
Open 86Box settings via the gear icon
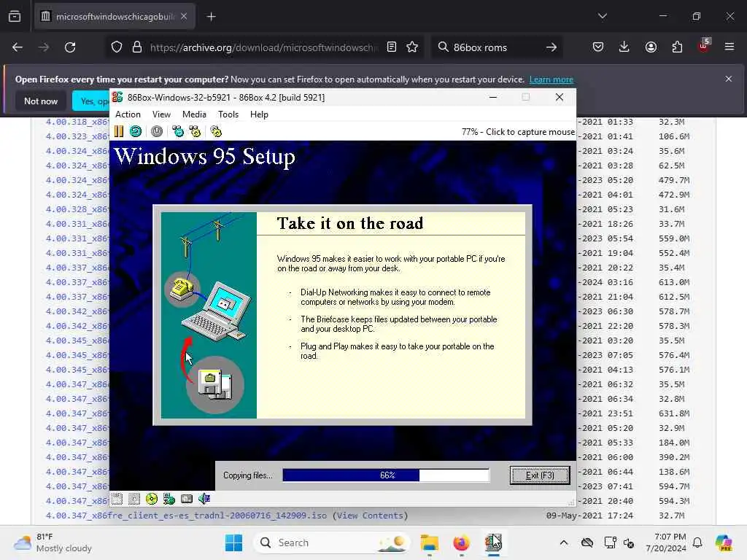coord(216,131)
